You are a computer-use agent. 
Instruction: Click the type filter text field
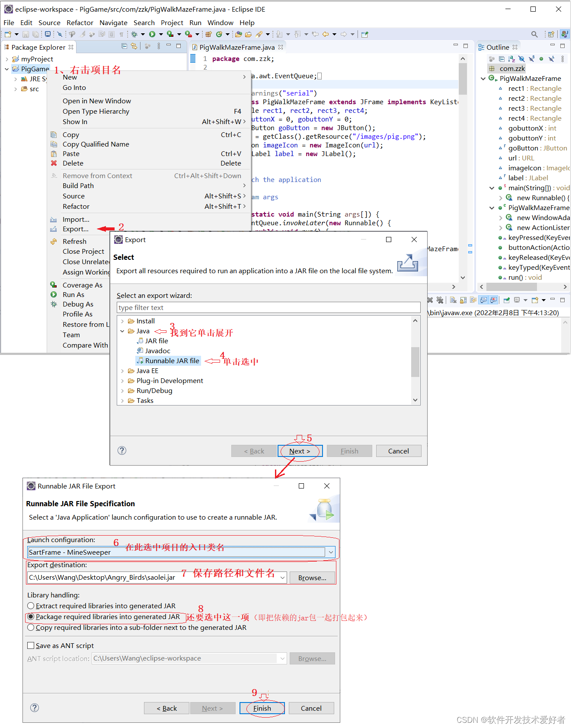tap(268, 307)
